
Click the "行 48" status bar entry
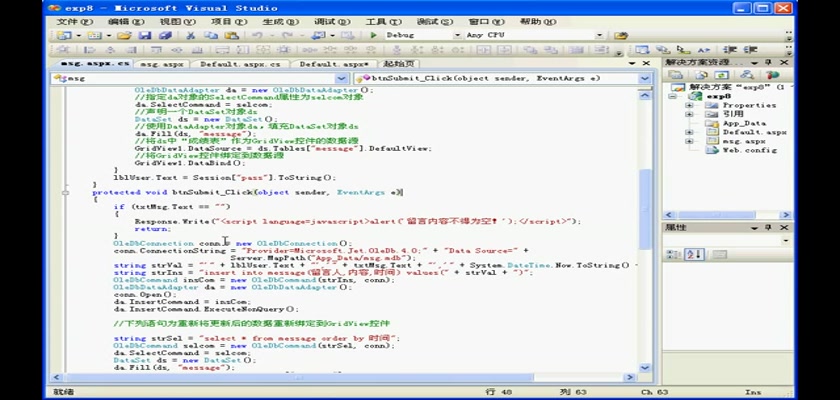tap(497, 392)
